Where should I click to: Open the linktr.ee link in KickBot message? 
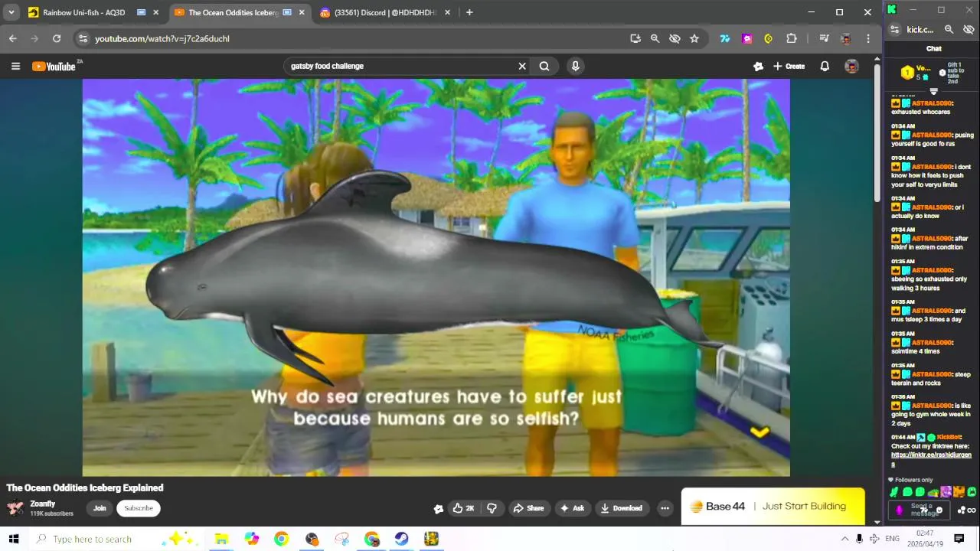(931, 459)
